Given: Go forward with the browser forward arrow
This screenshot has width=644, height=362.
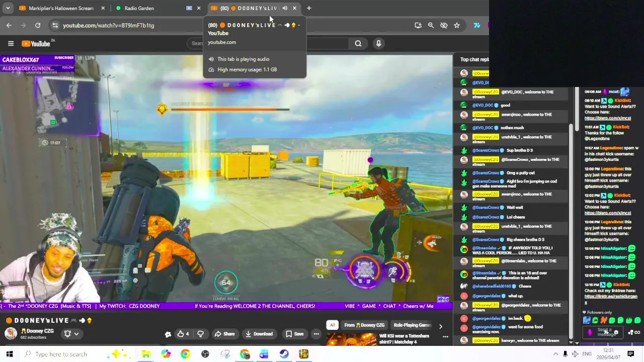Looking at the screenshot, I should (23, 25).
